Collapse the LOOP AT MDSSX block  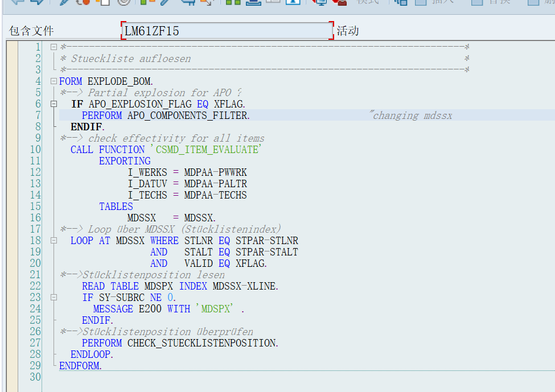(52, 240)
